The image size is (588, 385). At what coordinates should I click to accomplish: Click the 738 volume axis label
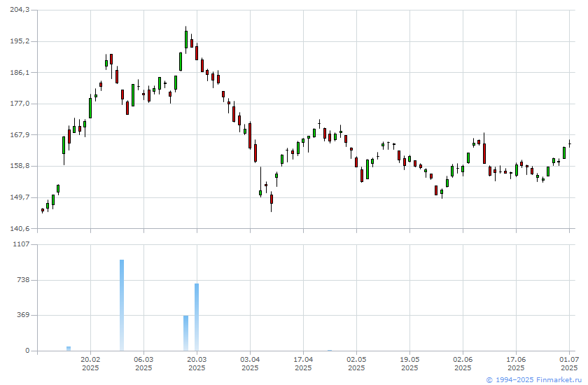pyautogui.click(x=23, y=280)
